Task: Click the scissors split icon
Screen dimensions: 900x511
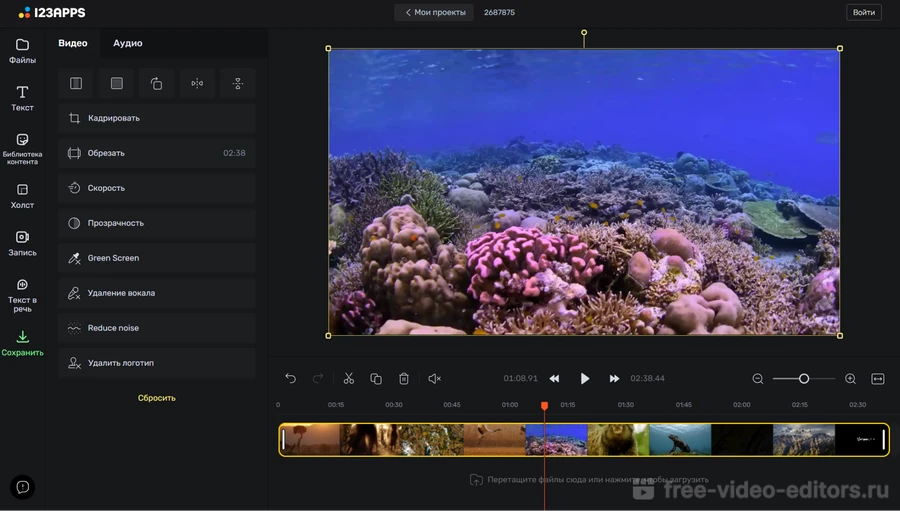Action: [x=348, y=379]
